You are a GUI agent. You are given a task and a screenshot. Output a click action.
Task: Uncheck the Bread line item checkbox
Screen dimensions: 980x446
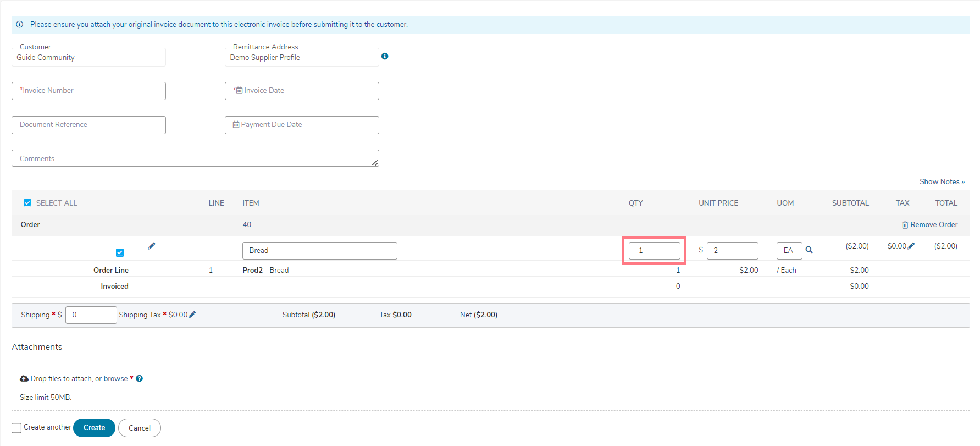coord(120,253)
